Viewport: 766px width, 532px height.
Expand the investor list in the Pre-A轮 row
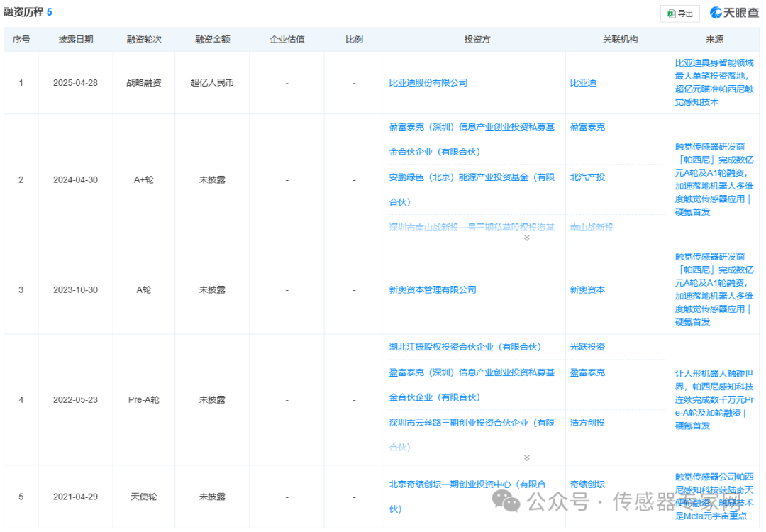pyautogui.click(x=526, y=458)
